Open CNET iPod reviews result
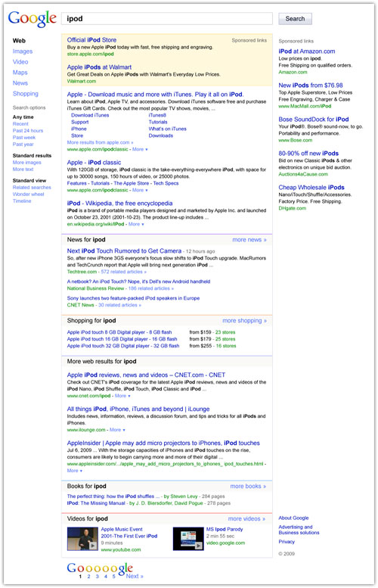Image resolution: width=378 pixels, height=588 pixels. click(x=146, y=375)
